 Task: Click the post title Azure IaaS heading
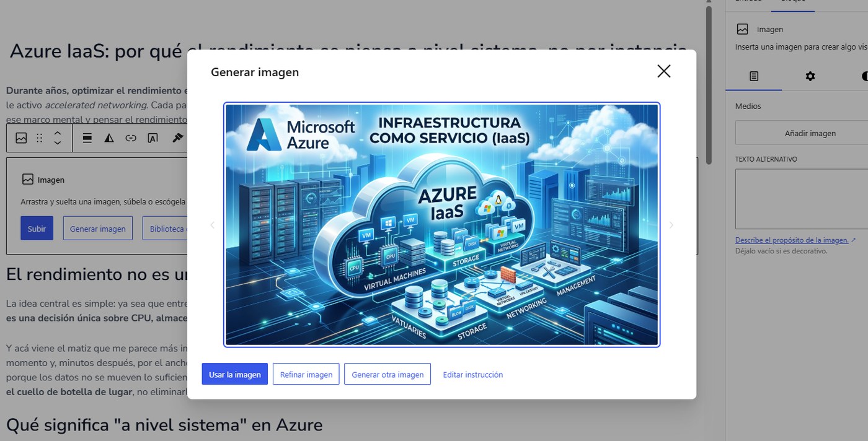348,51
